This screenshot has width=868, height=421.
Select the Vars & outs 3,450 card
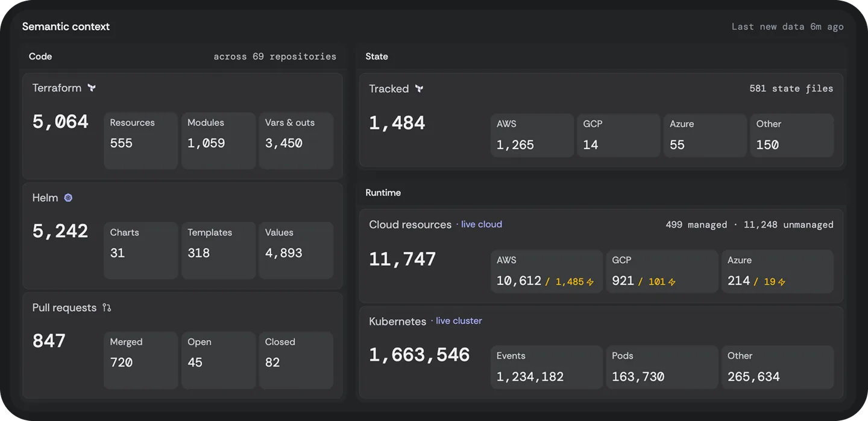[296, 141]
